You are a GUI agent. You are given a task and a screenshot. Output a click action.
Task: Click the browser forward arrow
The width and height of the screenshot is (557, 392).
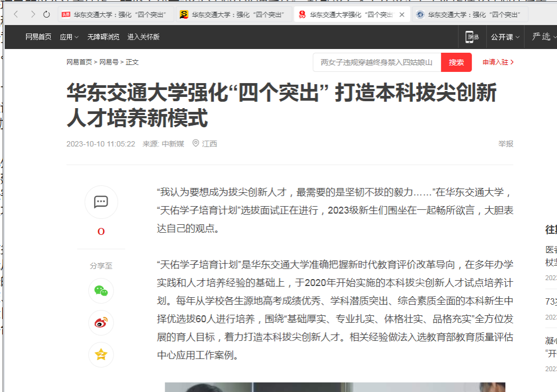point(32,14)
